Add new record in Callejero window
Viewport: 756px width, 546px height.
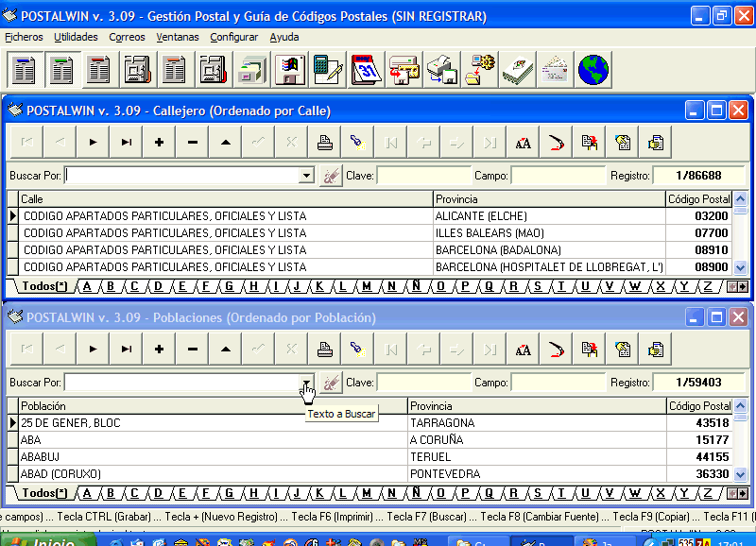pyautogui.click(x=159, y=142)
